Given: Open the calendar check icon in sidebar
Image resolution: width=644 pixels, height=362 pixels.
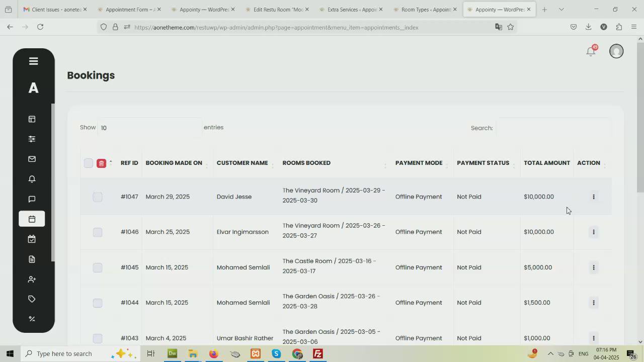Looking at the screenshot, I should [x=32, y=239].
